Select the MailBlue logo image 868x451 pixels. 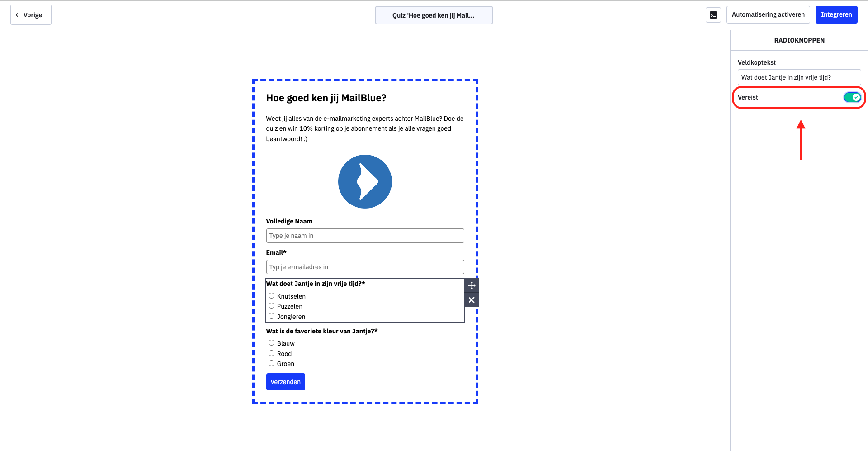[365, 181]
